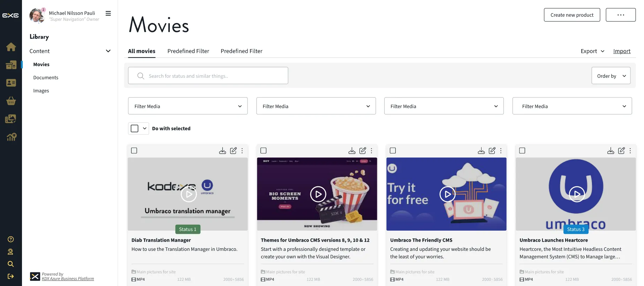Image resolution: width=644 pixels, height=286 pixels.
Task: Expand the first Filter Media dropdown
Action: click(x=188, y=106)
